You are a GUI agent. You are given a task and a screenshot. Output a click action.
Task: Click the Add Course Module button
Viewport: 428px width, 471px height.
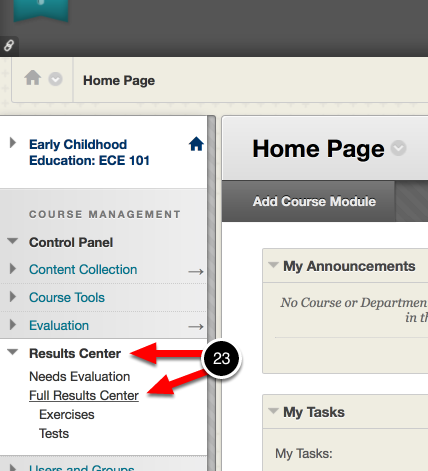(314, 201)
